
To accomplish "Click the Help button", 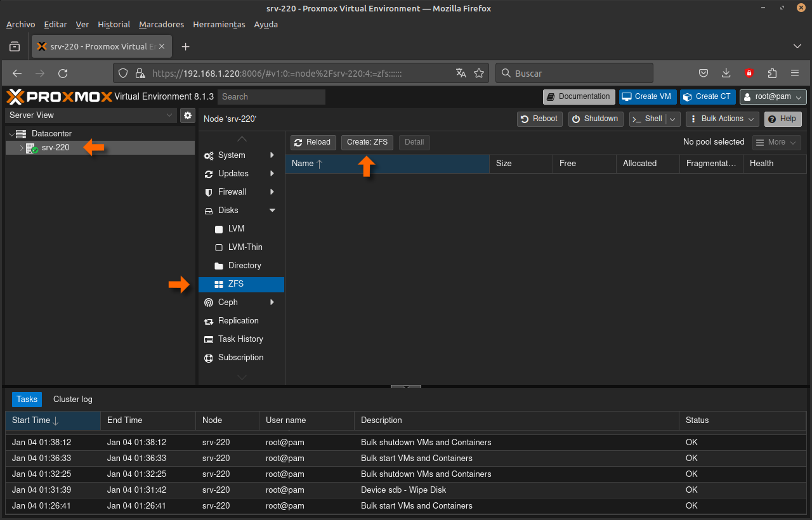I will click(783, 119).
